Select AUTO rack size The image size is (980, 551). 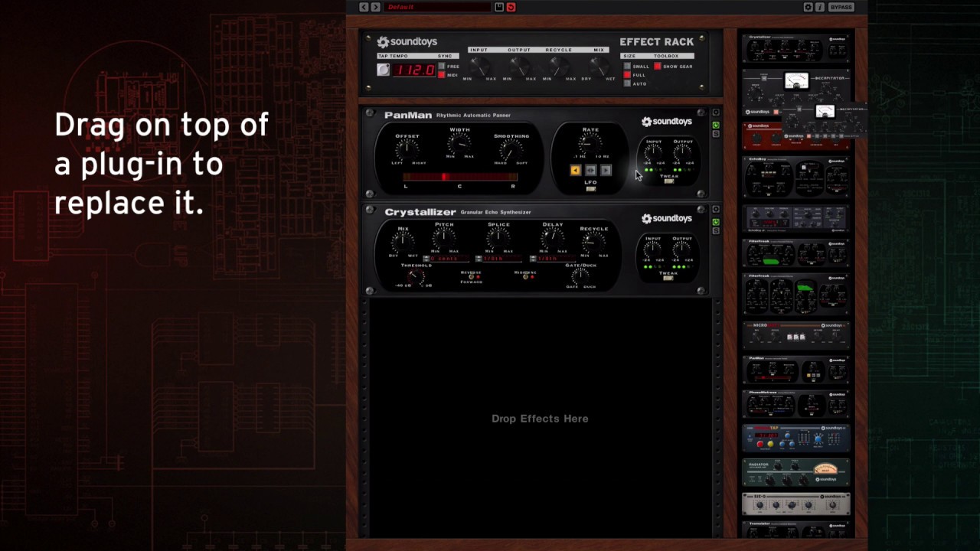pyautogui.click(x=627, y=83)
